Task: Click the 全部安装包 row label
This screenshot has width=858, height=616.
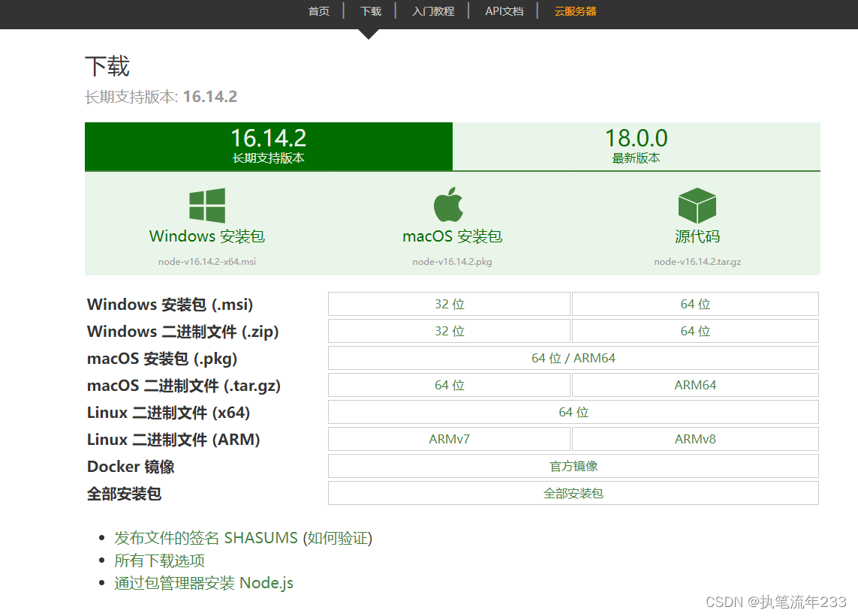Action: 124,494
